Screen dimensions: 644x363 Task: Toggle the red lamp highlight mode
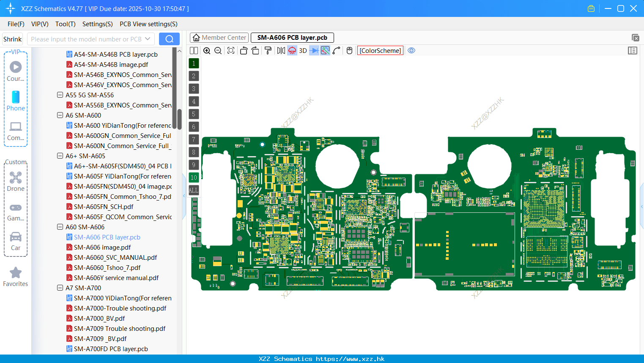point(292,50)
